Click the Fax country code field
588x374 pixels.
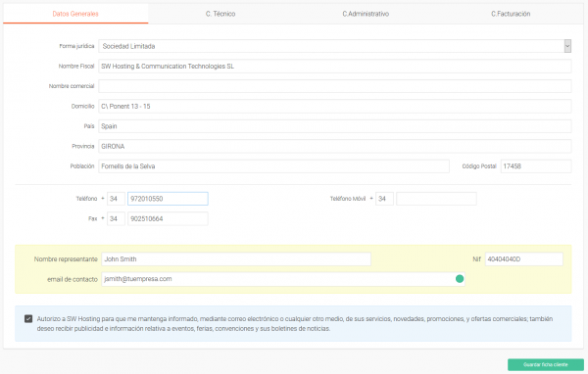pos(116,219)
